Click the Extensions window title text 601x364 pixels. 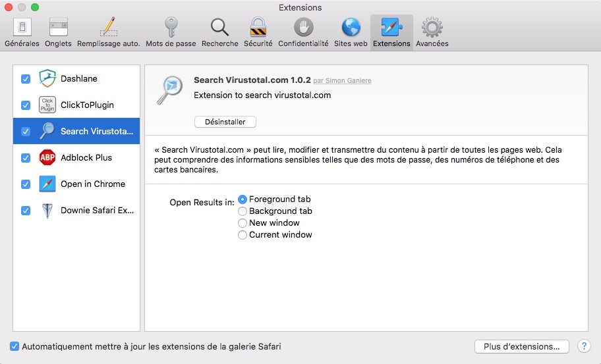(300, 7)
